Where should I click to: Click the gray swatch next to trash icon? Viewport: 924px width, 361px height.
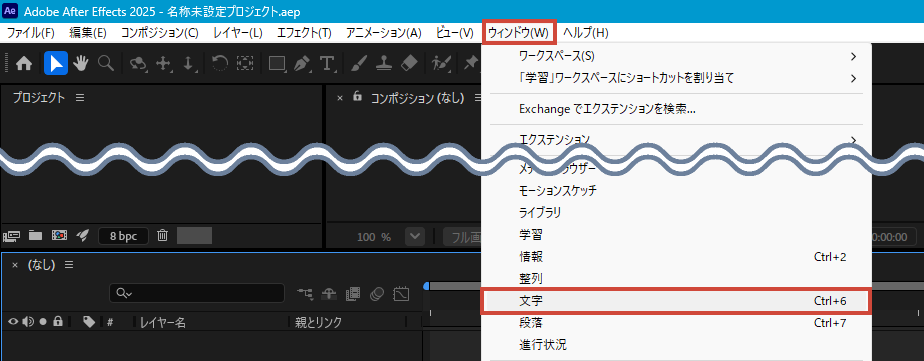click(x=194, y=236)
